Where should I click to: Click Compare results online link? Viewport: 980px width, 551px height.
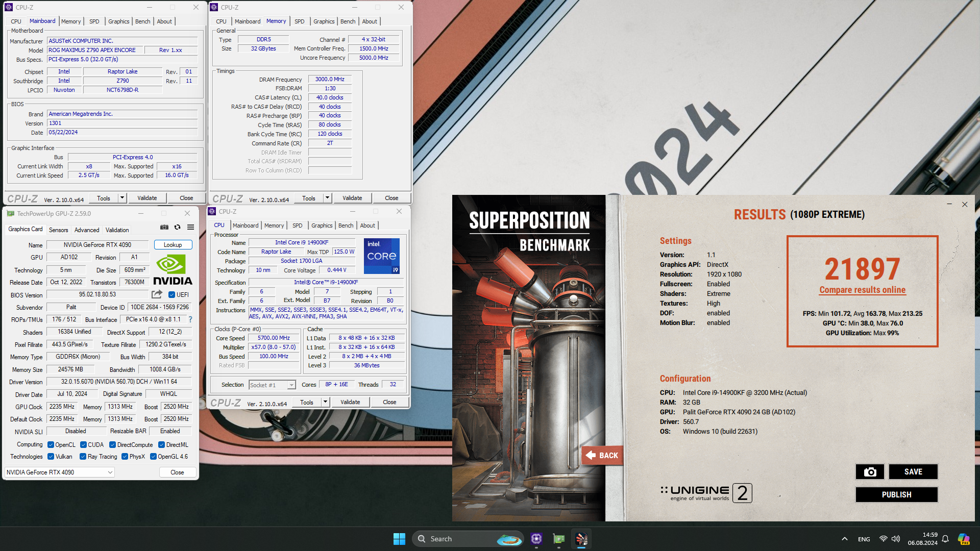[863, 290]
